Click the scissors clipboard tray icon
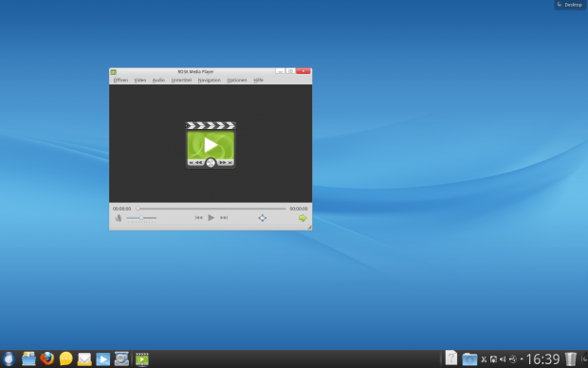The image size is (588, 368). (484, 359)
